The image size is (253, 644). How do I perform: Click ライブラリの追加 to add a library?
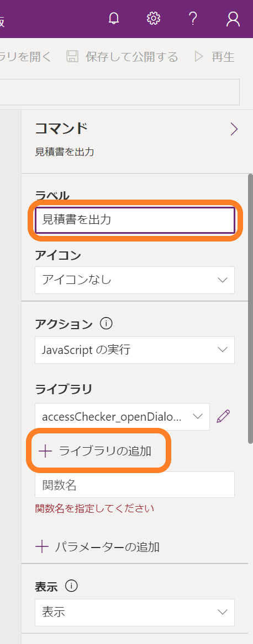click(94, 450)
